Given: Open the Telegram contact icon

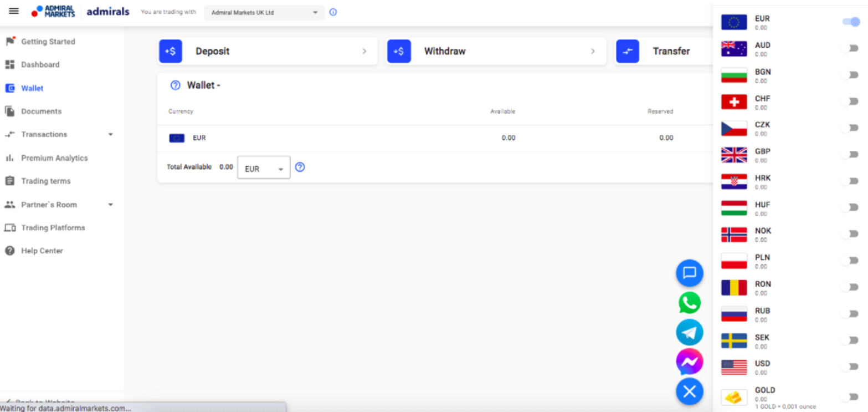Looking at the screenshot, I should (x=689, y=332).
